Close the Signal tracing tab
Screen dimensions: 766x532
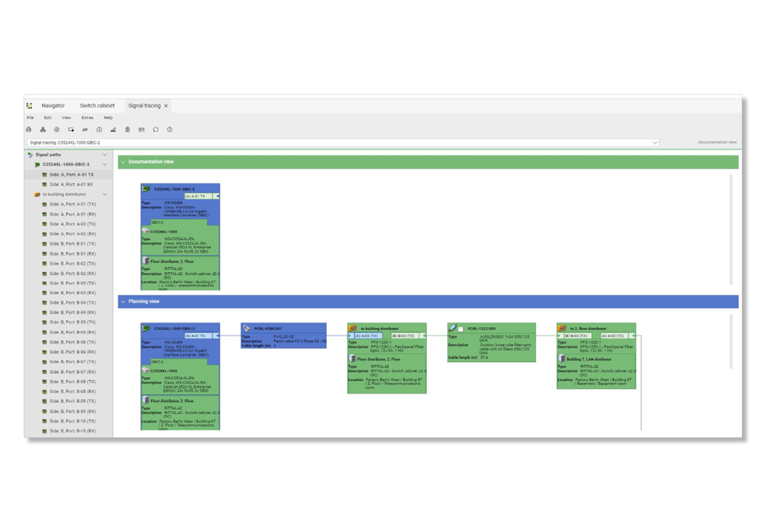coord(166,106)
